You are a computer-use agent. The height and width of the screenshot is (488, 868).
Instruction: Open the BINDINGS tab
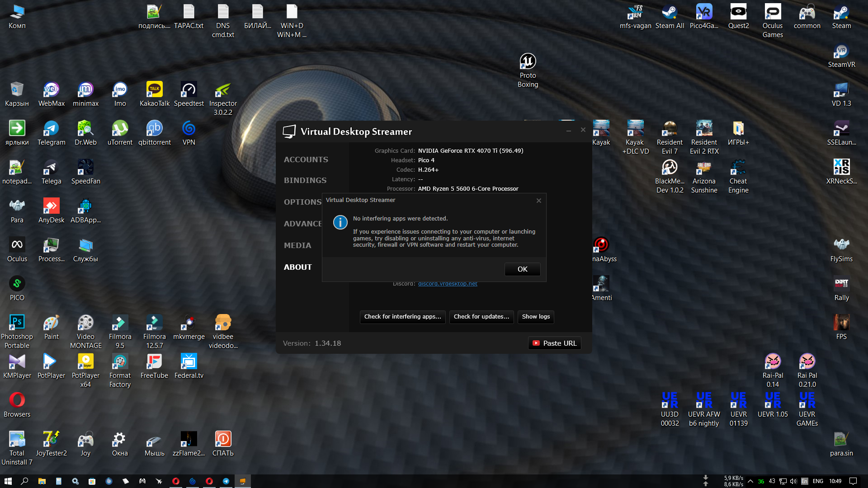click(305, 180)
